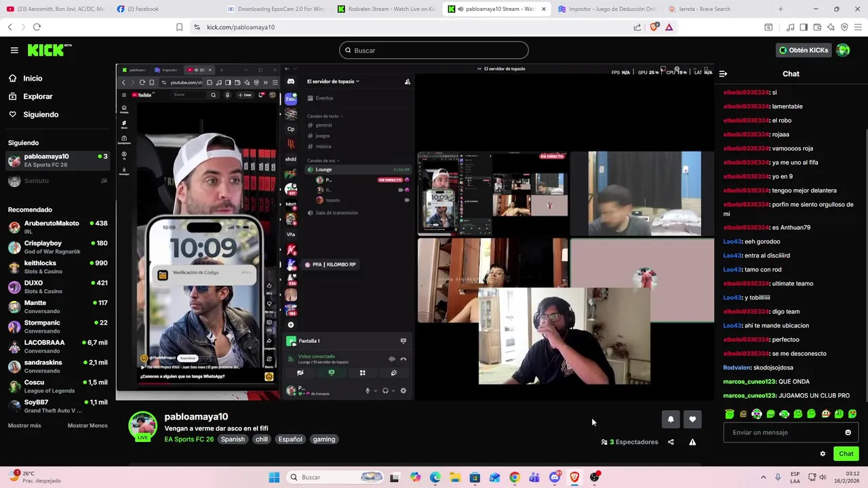Image resolution: width=868 pixels, height=488 pixels.
Task: Open OBS Studio from the taskbar
Action: point(595,477)
